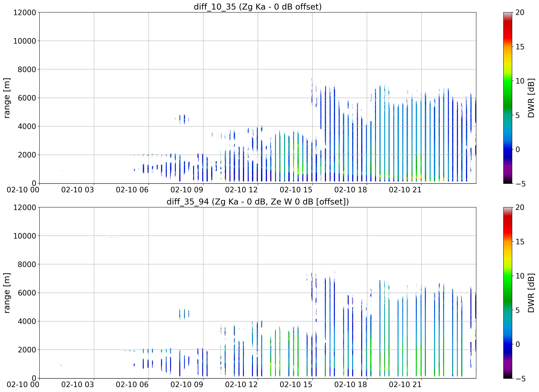Click "02-10 00" on the top plot's time axis
Image resolution: width=539 pixels, height=392 pixels.
click(23, 190)
